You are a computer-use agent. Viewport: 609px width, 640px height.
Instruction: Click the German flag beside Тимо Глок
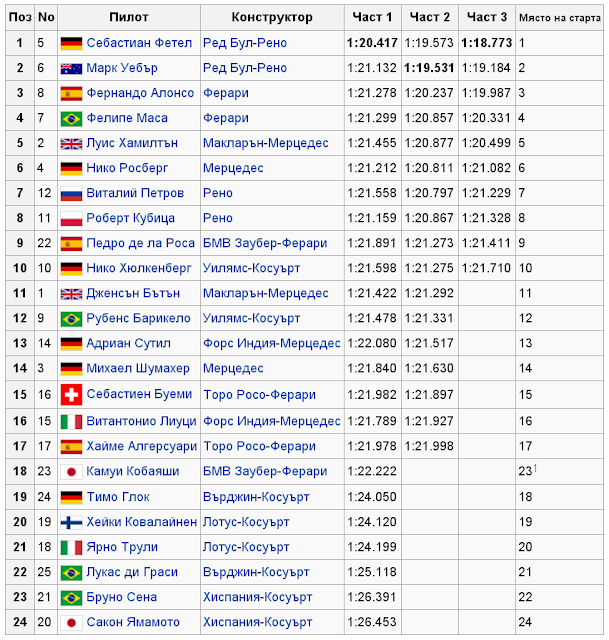[71, 497]
